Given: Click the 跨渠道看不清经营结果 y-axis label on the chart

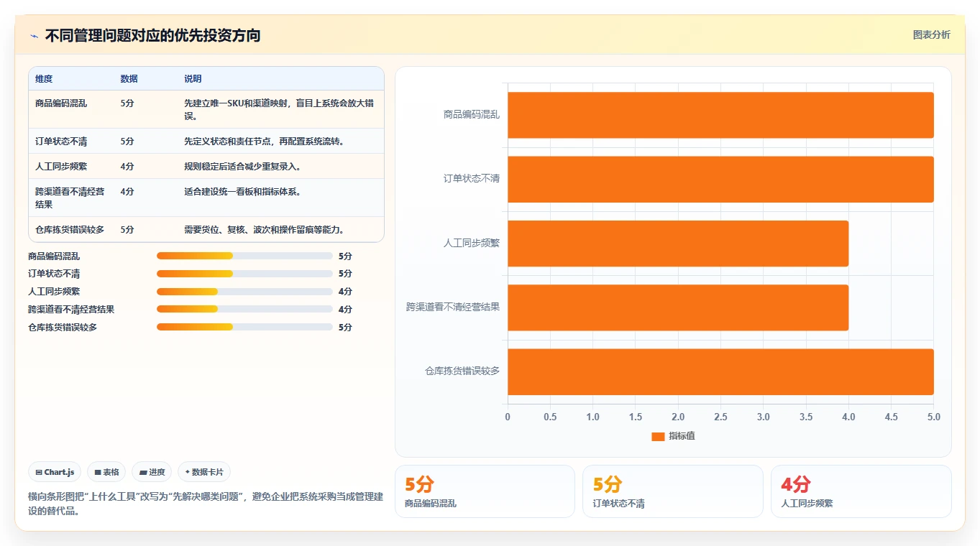Looking at the screenshot, I should point(453,307).
